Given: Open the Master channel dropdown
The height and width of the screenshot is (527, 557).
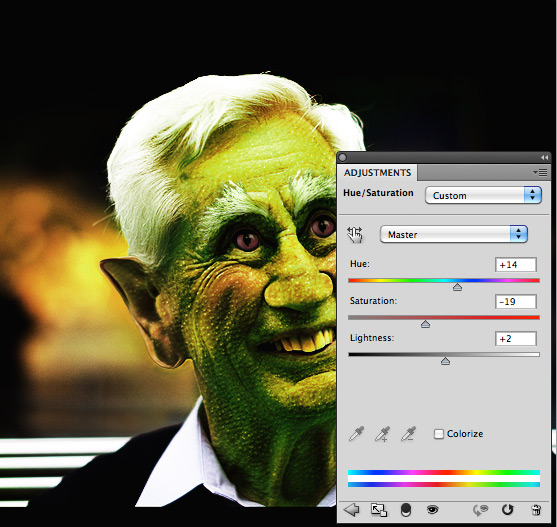Looking at the screenshot, I should [x=454, y=234].
